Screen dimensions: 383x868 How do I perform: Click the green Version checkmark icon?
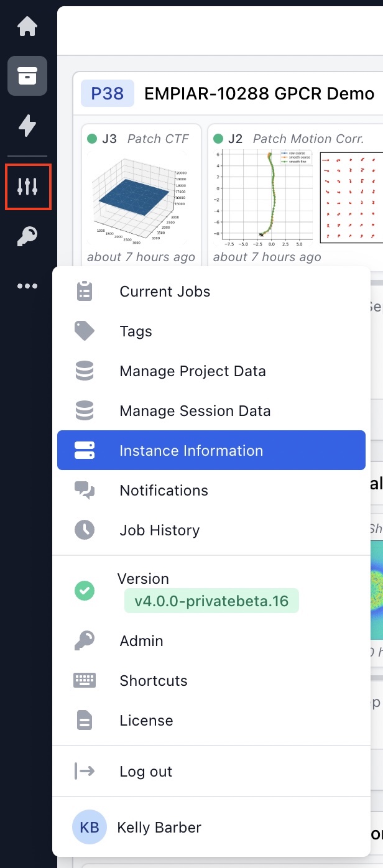(x=85, y=591)
